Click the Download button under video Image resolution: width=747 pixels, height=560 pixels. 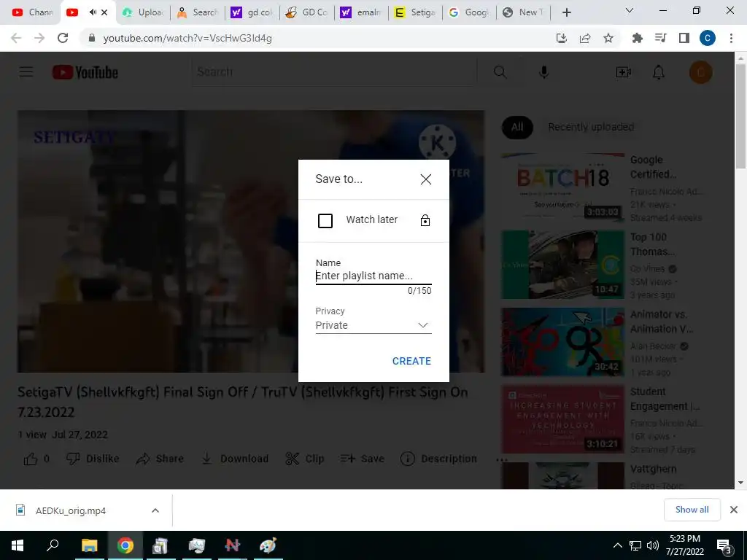pos(234,459)
